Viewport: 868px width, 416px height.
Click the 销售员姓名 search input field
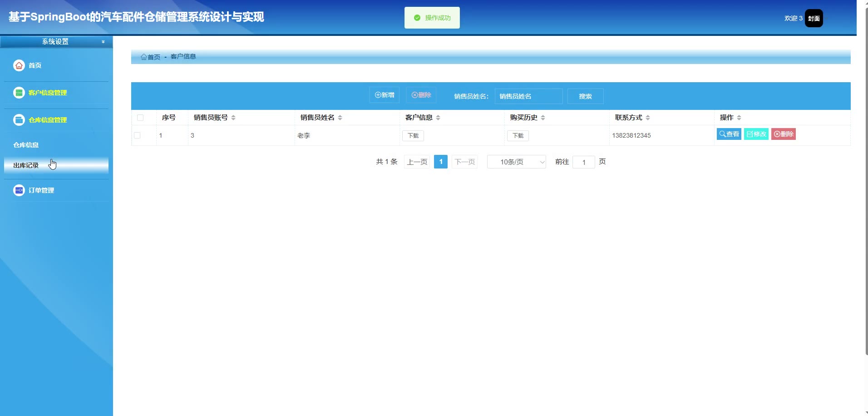528,96
